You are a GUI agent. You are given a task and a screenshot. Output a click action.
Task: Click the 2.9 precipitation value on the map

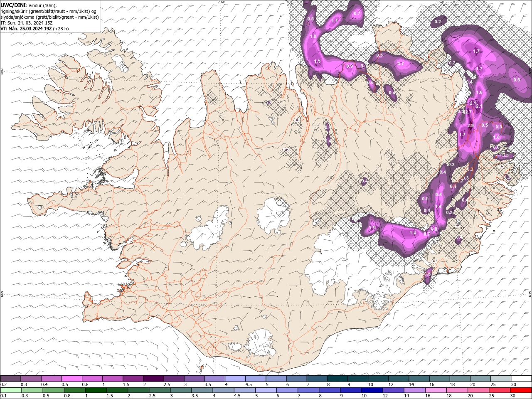pyautogui.click(x=470, y=126)
